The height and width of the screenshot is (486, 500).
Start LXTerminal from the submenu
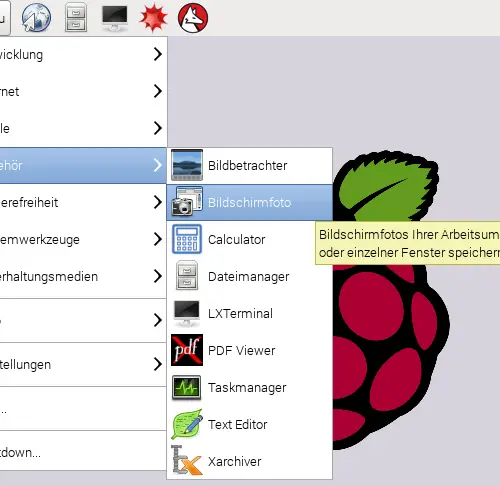[249, 313]
